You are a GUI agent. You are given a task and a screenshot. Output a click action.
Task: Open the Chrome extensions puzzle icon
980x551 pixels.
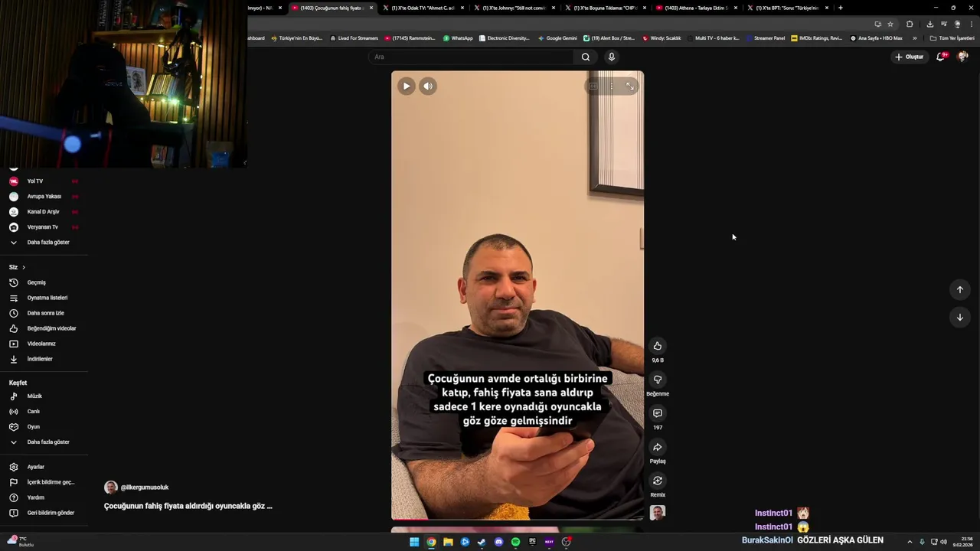[910, 24]
